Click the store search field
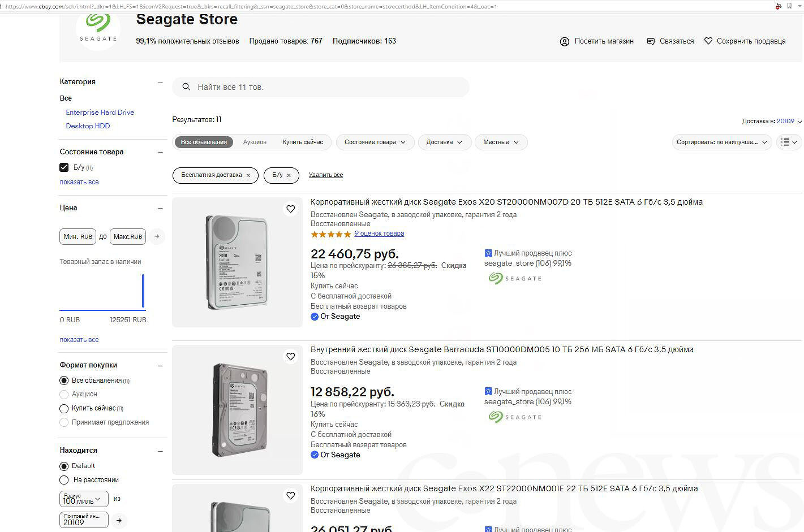 click(x=321, y=87)
